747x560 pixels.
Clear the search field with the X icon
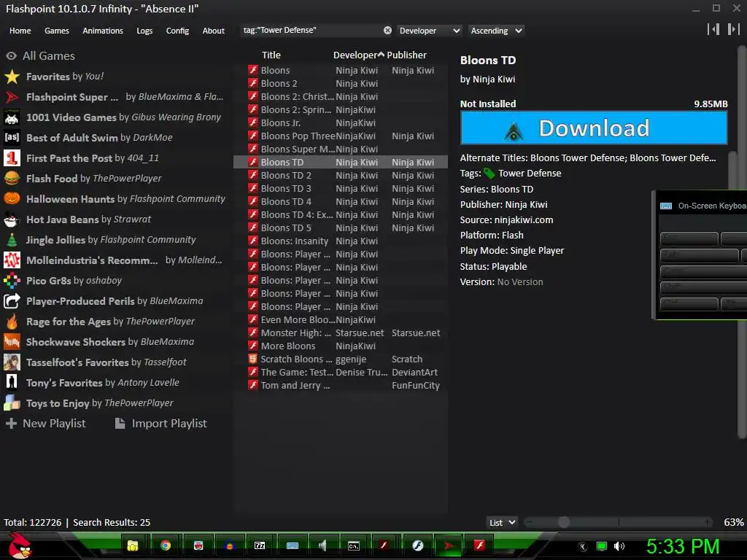click(x=388, y=31)
